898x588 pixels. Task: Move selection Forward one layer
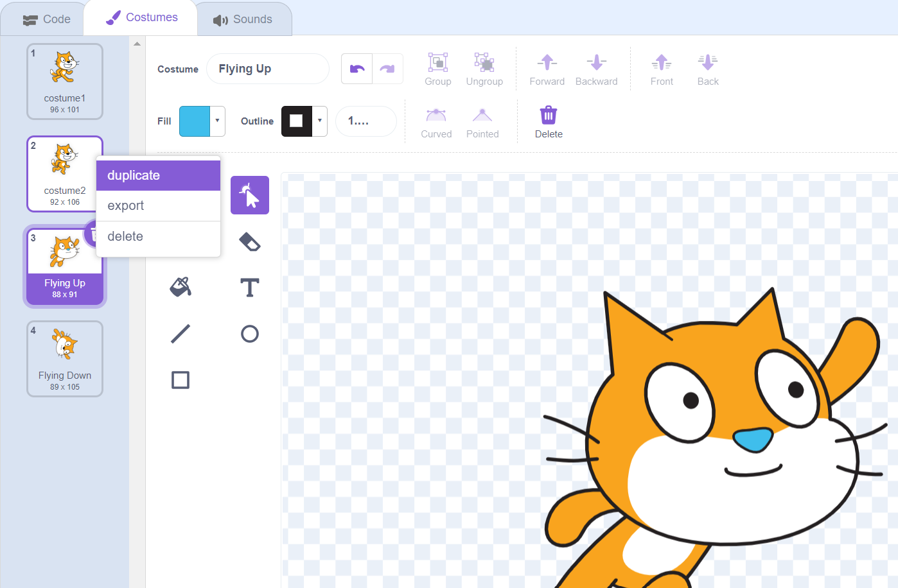click(547, 69)
